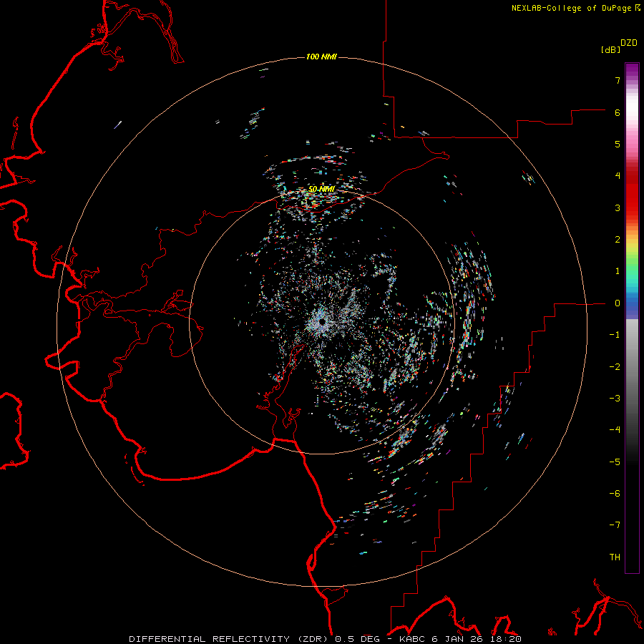Viewport: 644px width, 644px height.
Task: Click the 1 value on color scale
Action: click(x=618, y=271)
